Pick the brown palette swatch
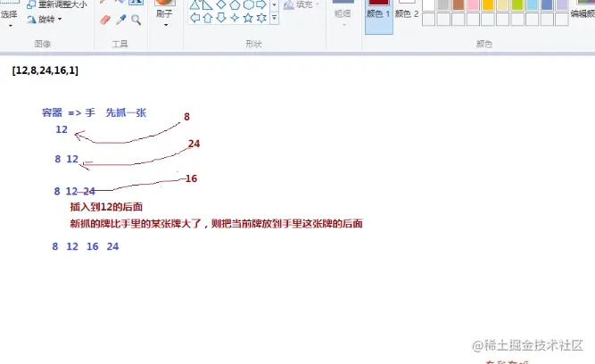 [458, 4]
